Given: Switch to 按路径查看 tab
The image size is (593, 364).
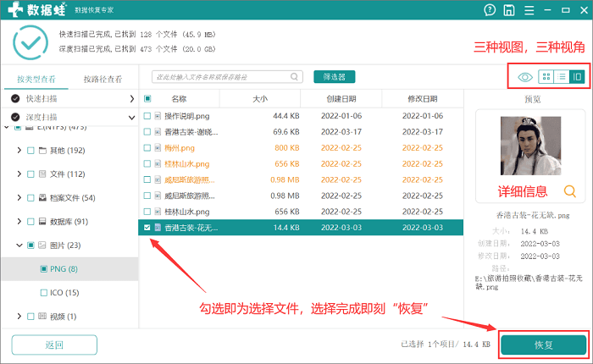Looking at the screenshot, I should click(103, 79).
